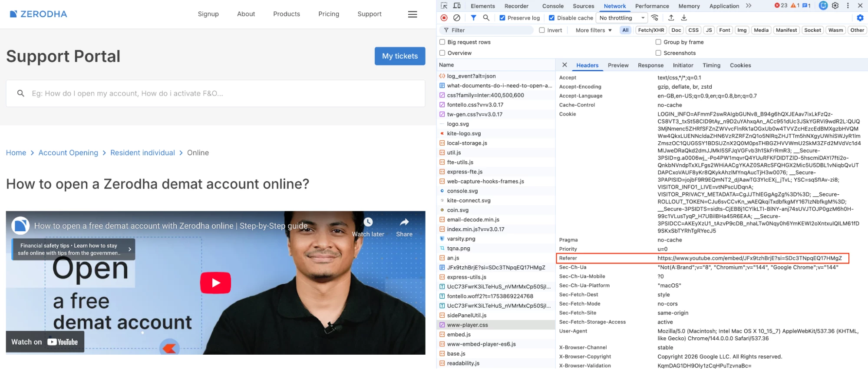868x369 pixels.
Task: Toggle the network filter funnel icon
Action: click(473, 18)
